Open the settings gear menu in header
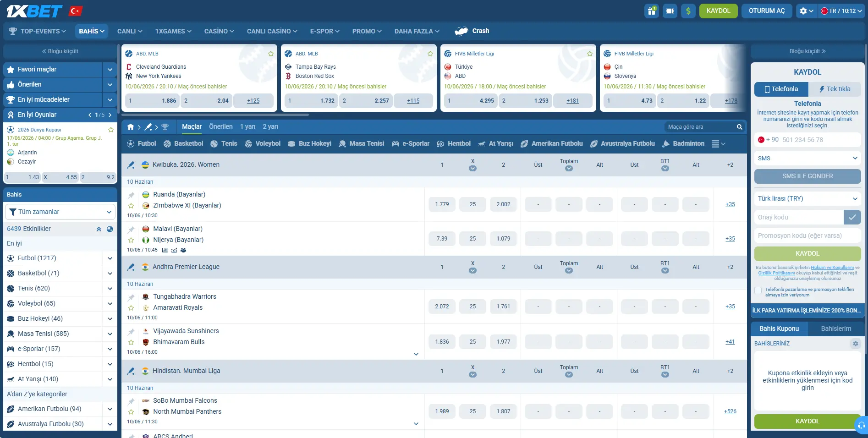Screen dimensions: 868x438 pyautogui.click(x=806, y=11)
